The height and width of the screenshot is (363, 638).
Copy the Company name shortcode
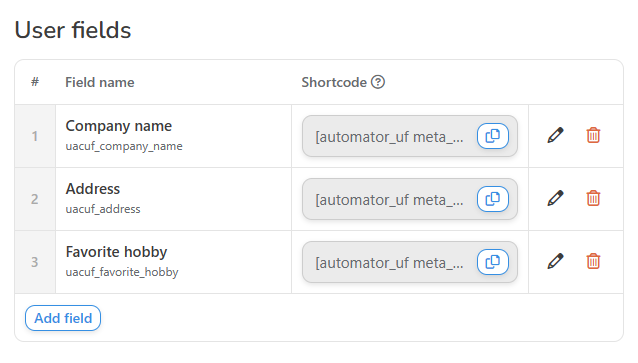(x=493, y=136)
